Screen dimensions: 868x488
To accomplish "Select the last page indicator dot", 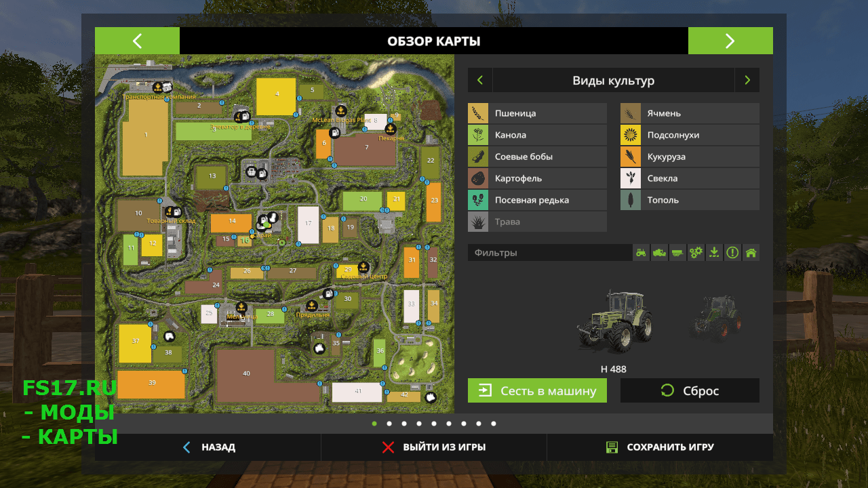I will point(494,424).
